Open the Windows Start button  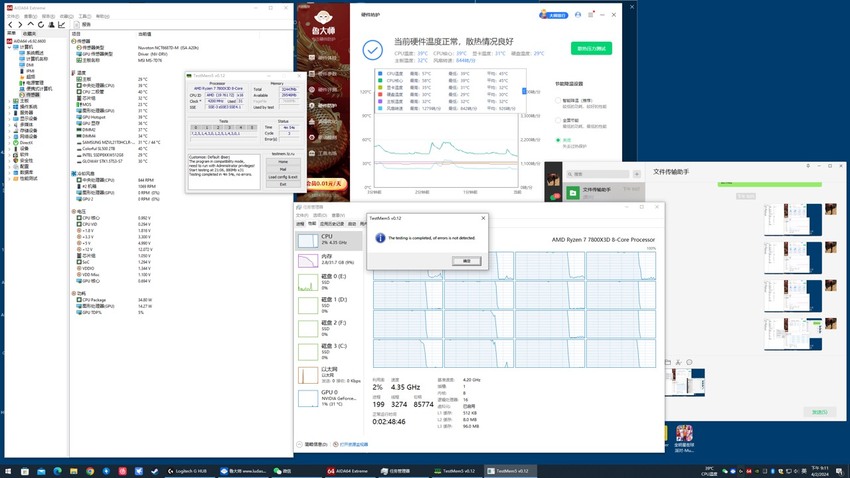click(8, 471)
